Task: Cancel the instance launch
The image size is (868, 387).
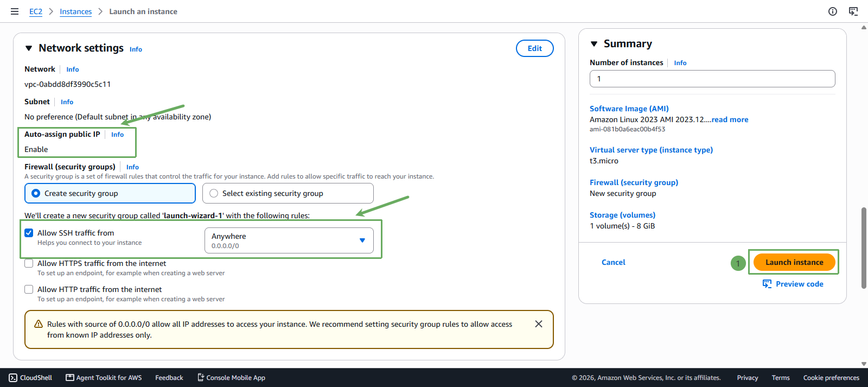Action: [x=614, y=262]
